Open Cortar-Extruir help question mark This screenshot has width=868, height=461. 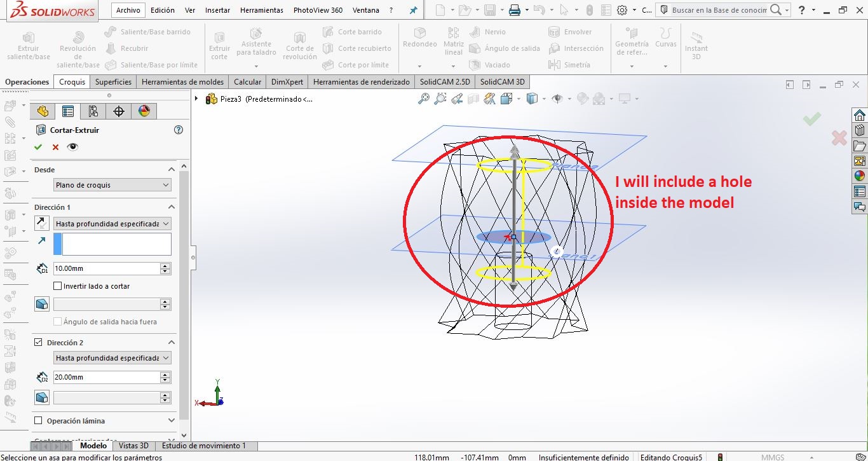pyautogui.click(x=179, y=130)
